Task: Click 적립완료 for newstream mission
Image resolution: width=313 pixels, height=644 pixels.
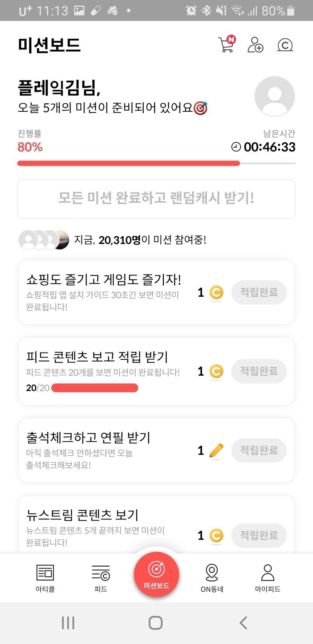Action: 259,535
